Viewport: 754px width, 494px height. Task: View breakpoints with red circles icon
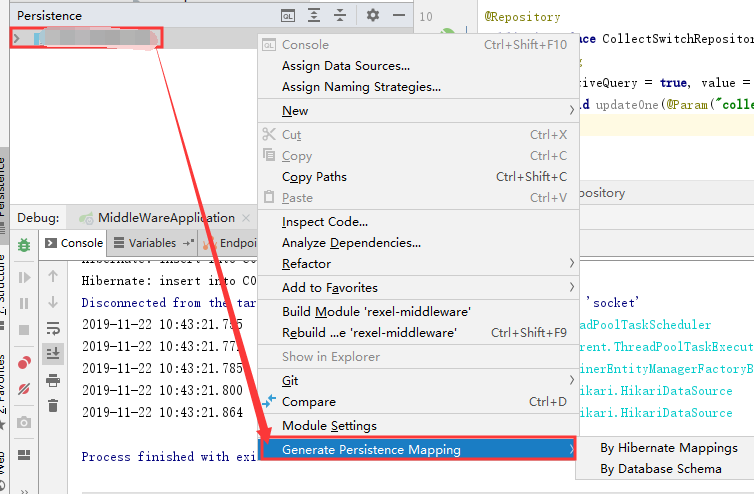[x=24, y=363]
